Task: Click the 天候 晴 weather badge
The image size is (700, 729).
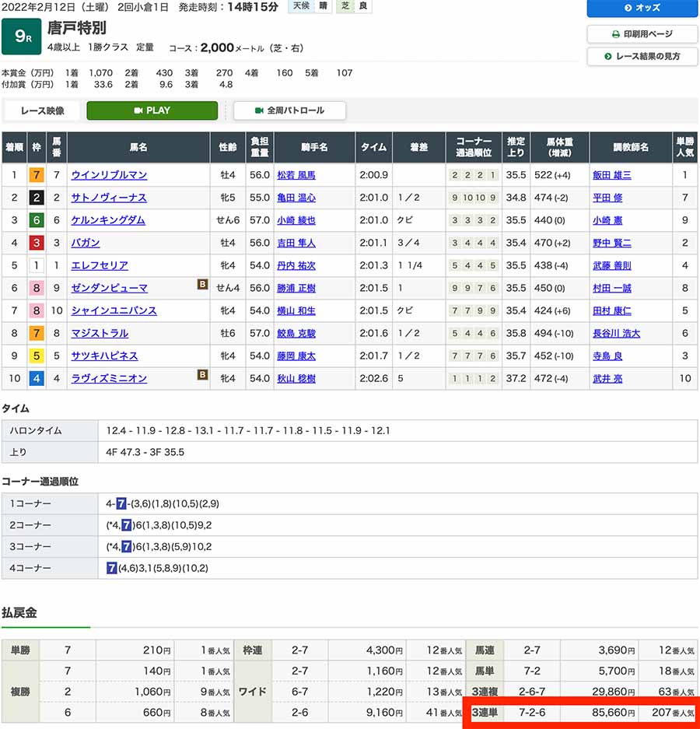Action: click(x=307, y=6)
